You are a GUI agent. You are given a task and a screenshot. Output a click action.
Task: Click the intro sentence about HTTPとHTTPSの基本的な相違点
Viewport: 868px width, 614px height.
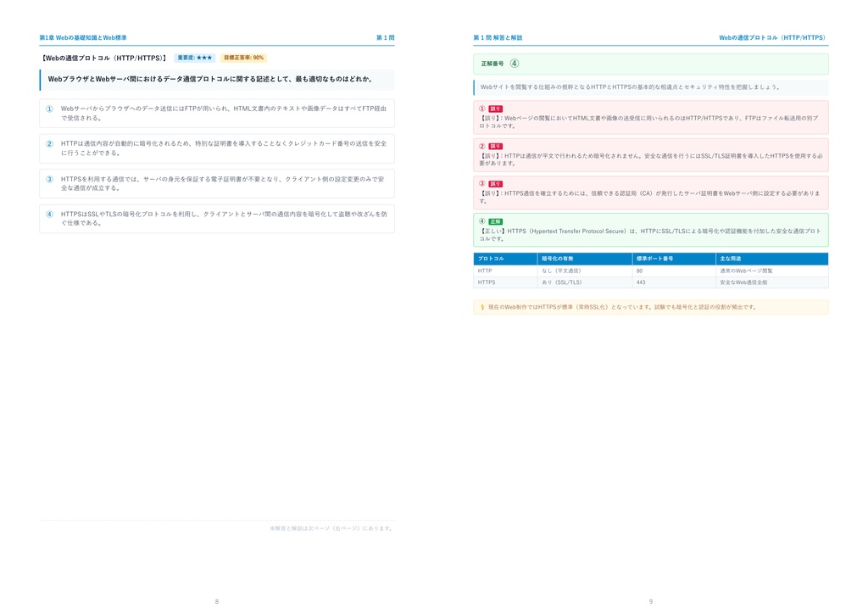(630, 87)
